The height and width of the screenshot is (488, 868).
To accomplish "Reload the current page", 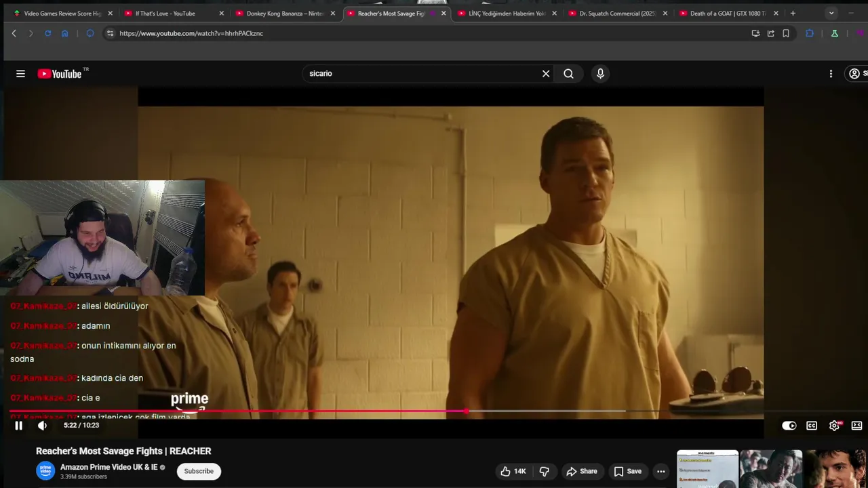I will 47,33.
